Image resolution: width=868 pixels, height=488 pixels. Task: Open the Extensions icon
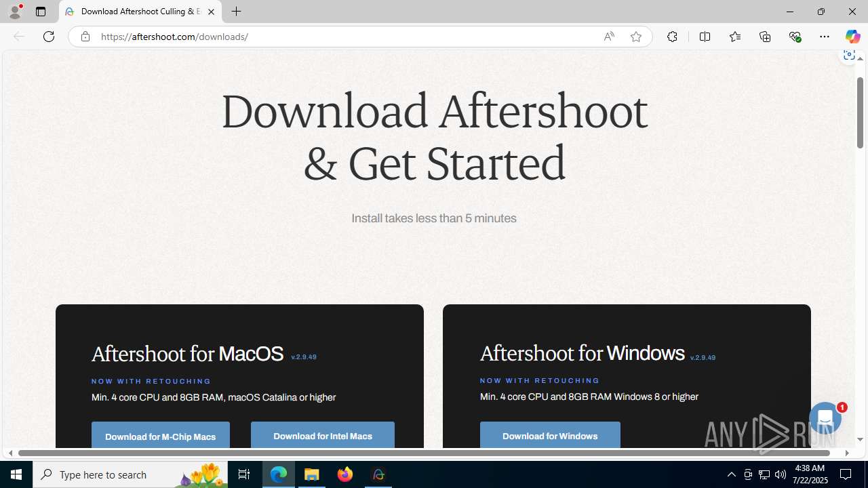pyautogui.click(x=672, y=37)
